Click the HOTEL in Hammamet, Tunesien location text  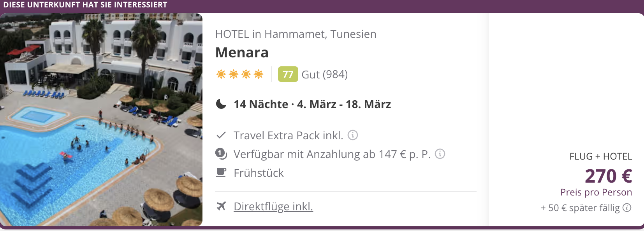(296, 34)
